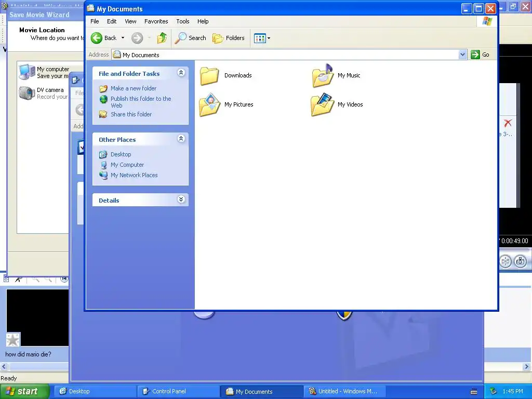Go to Desktop in Other Places
The image size is (532, 399).
click(121, 154)
